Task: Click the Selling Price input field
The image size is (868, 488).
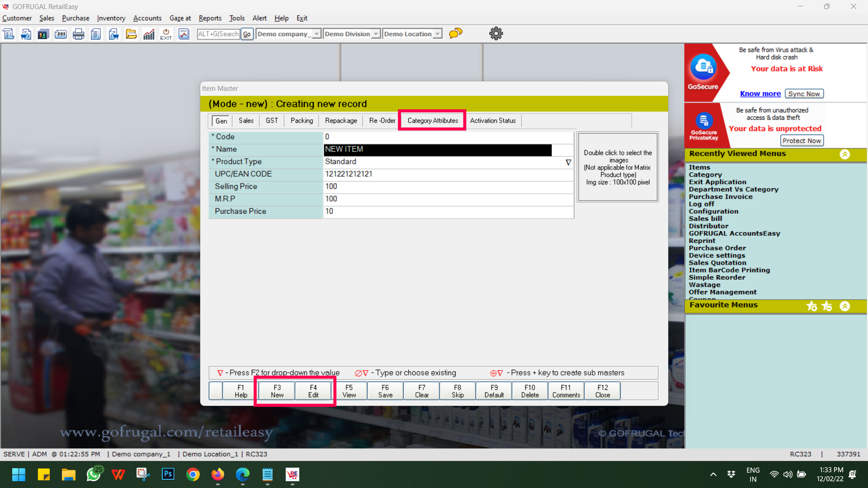Action: (448, 187)
